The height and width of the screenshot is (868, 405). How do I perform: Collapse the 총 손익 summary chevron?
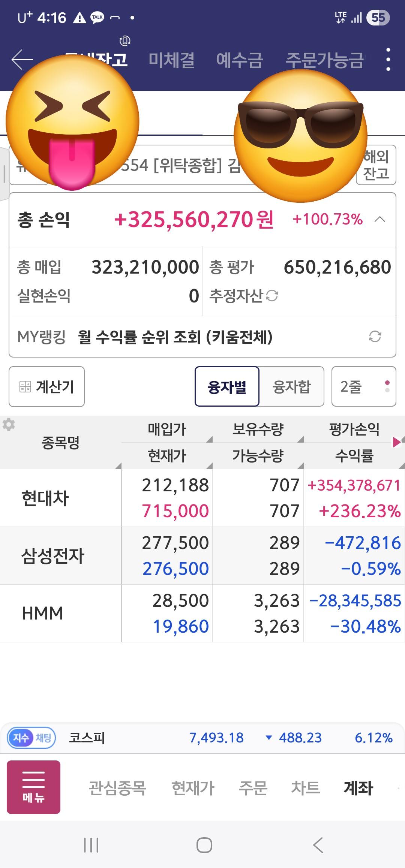pyautogui.click(x=380, y=219)
